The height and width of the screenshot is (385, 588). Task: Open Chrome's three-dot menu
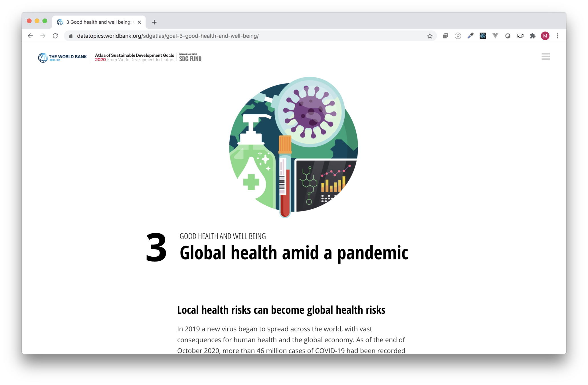pos(557,36)
